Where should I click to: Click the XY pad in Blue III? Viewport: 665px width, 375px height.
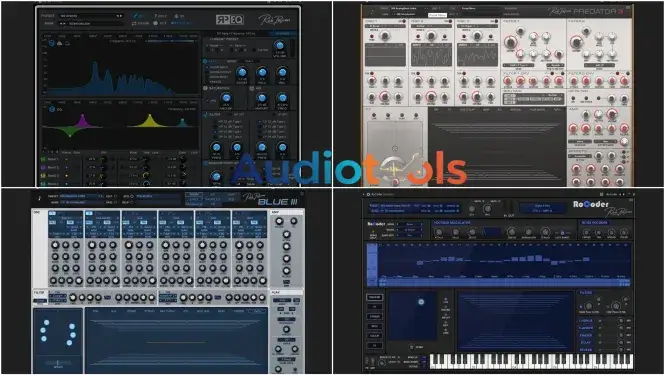(58, 331)
